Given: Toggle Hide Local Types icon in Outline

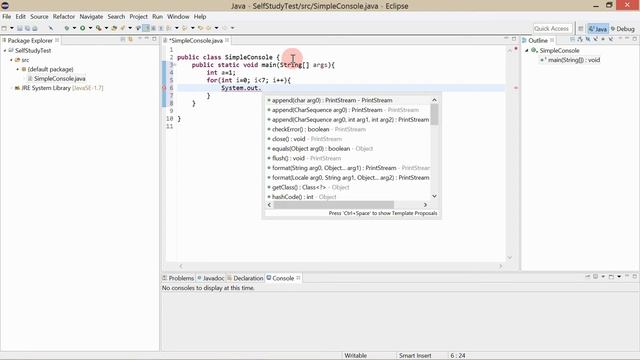Looking at the screenshot, I should point(611,39).
